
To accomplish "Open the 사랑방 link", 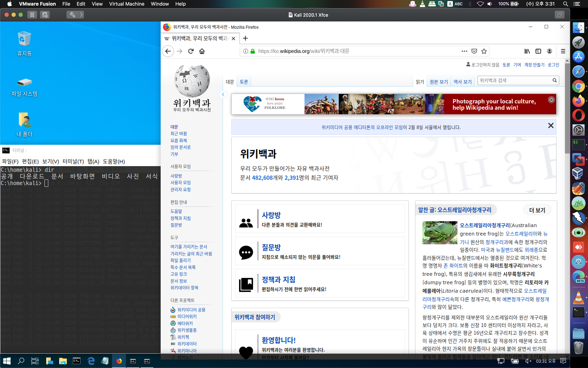I will tap(271, 215).
